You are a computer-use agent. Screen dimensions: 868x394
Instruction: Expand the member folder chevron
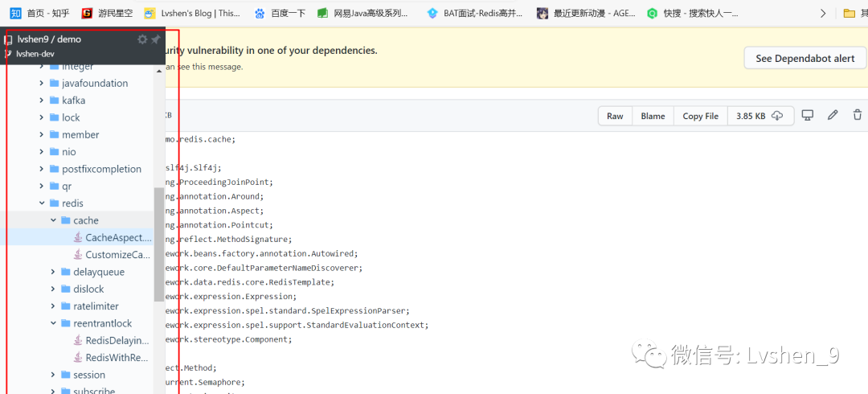point(42,134)
